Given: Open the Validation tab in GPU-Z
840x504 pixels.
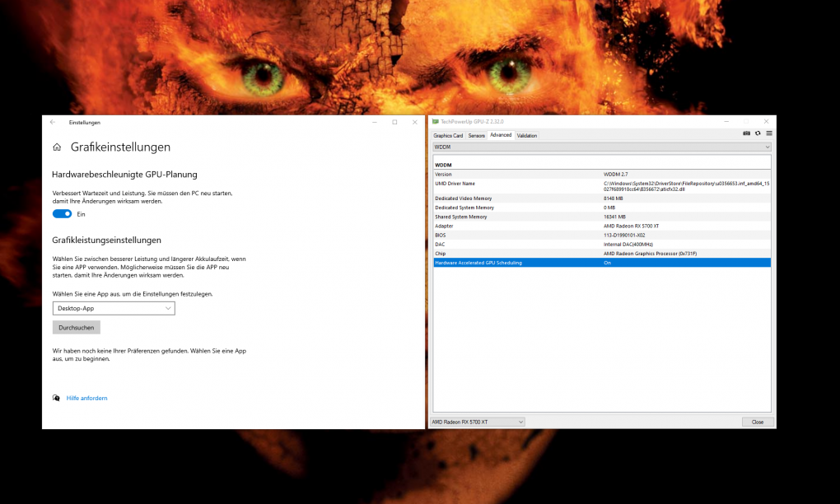Looking at the screenshot, I should (x=526, y=136).
